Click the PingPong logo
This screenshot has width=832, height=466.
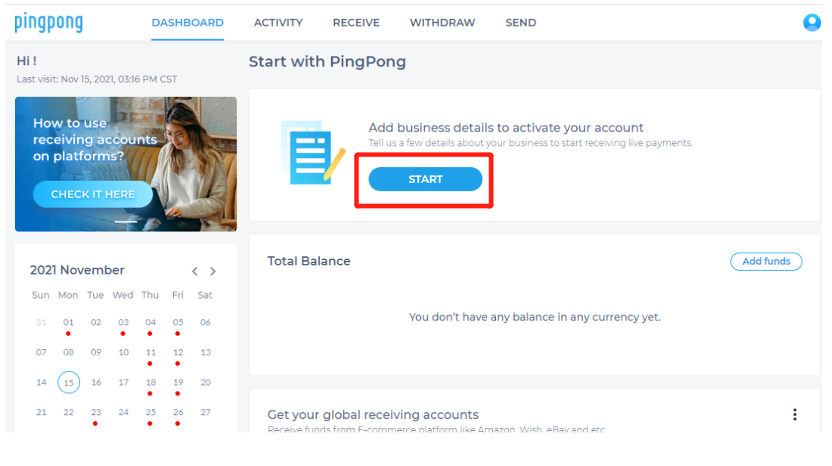[48, 22]
